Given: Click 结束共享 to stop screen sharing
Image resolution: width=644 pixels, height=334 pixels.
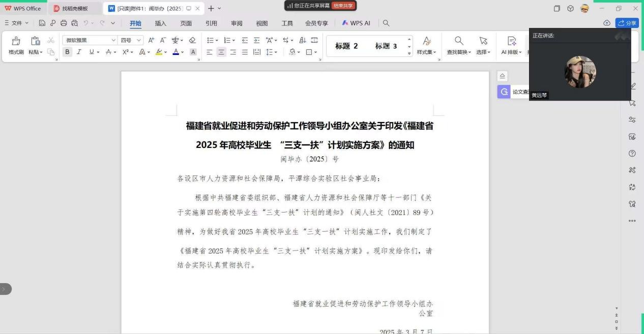Looking at the screenshot, I should pyautogui.click(x=343, y=6).
